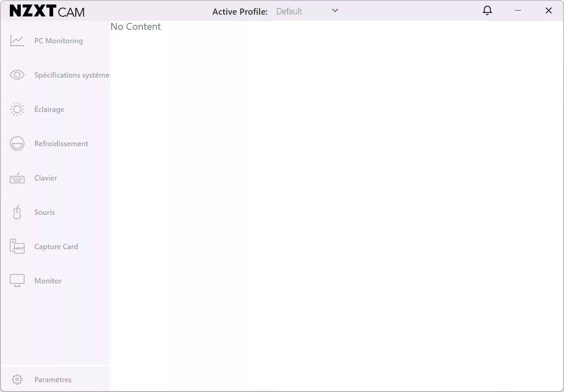Expand the Active Profile chevron arrow

[335, 11]
